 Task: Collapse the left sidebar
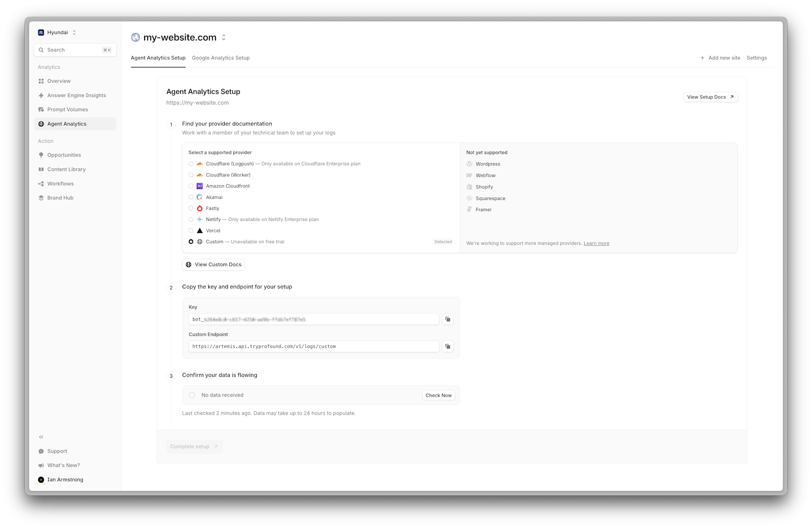point(41,436)
